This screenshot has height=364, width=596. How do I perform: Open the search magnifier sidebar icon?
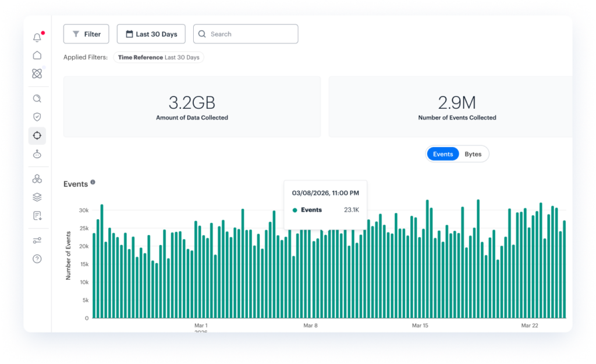(37, 99)
